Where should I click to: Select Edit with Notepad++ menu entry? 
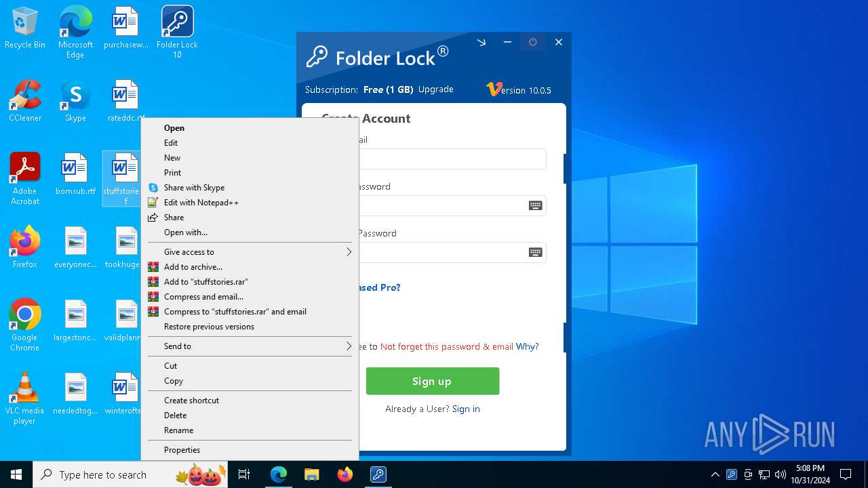click(250, 203)
